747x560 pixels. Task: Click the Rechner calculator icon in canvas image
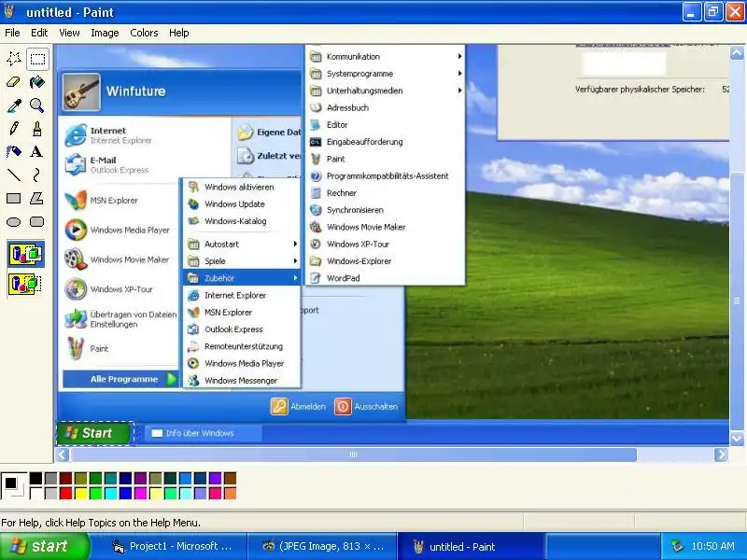[x=316, y=193]
